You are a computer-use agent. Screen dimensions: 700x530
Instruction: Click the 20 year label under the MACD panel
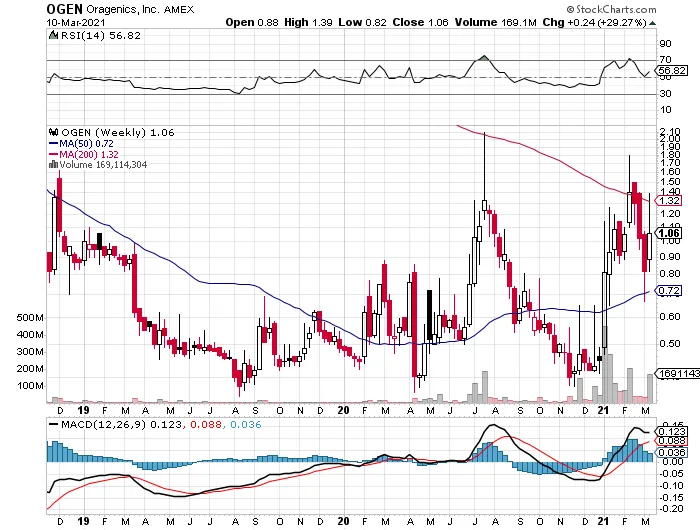tap(343, 521)
